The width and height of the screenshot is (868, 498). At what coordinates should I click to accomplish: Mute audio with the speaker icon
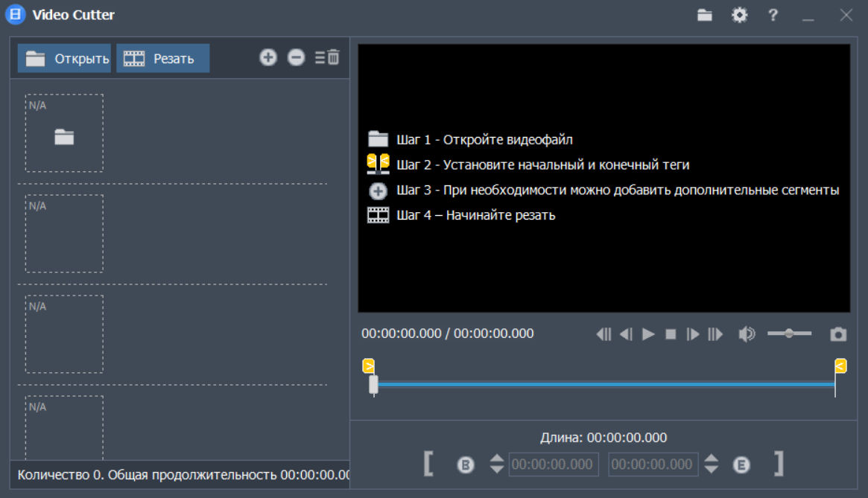click(746, 334)
